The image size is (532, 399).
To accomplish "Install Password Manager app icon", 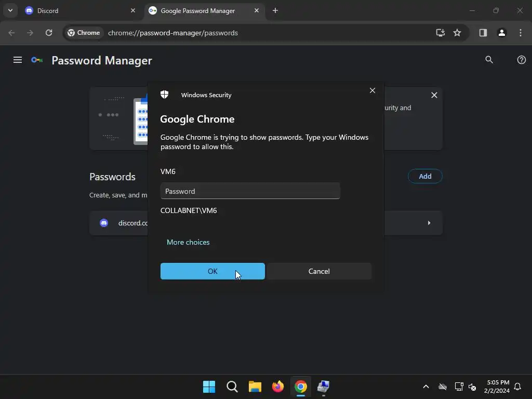I will click(x=441, y=33).
